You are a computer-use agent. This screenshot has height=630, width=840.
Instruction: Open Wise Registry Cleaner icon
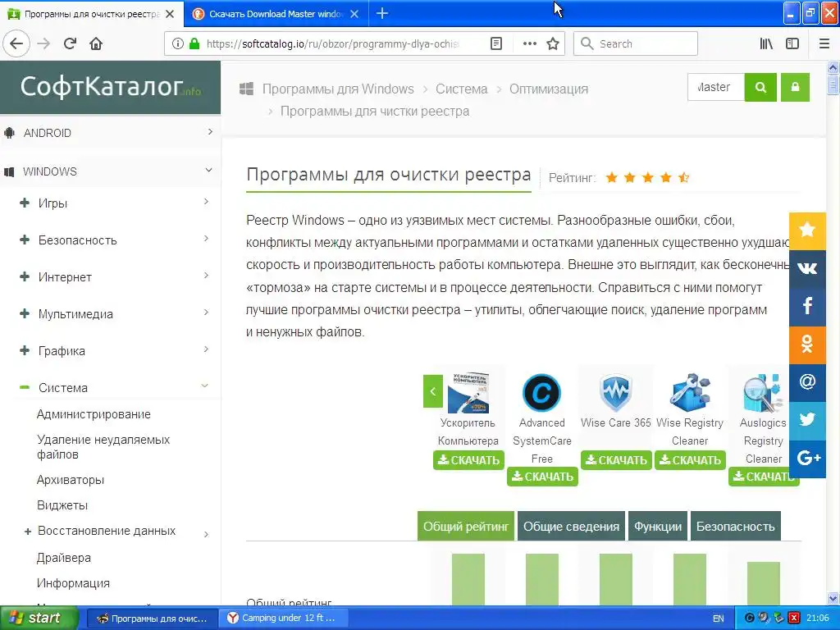690,393
